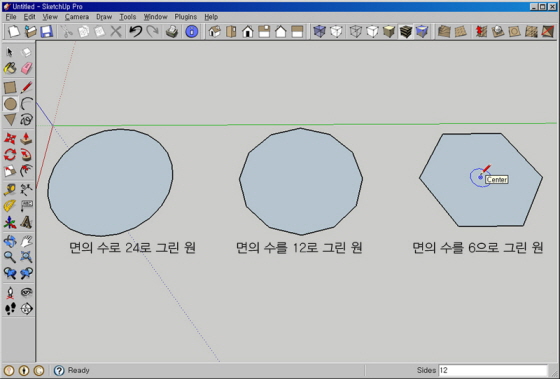The image size is (560, 379).
Task: Select the Text label tool
Action: click(26, 206)
